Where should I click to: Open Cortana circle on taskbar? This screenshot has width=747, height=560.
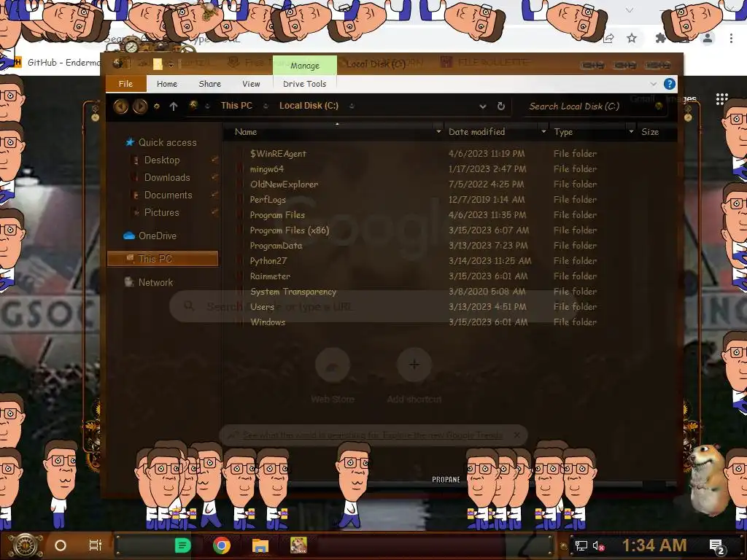pyautogui.click(x=61, y=545)
